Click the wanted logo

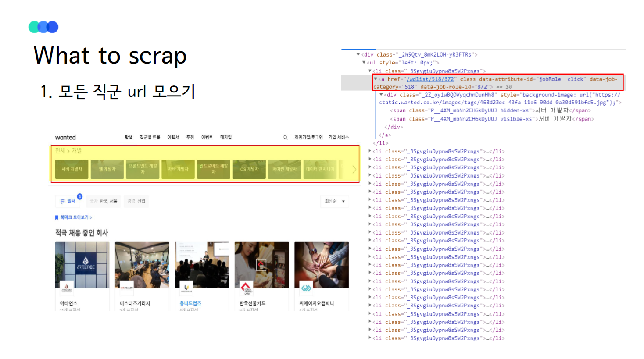point(65,137)
